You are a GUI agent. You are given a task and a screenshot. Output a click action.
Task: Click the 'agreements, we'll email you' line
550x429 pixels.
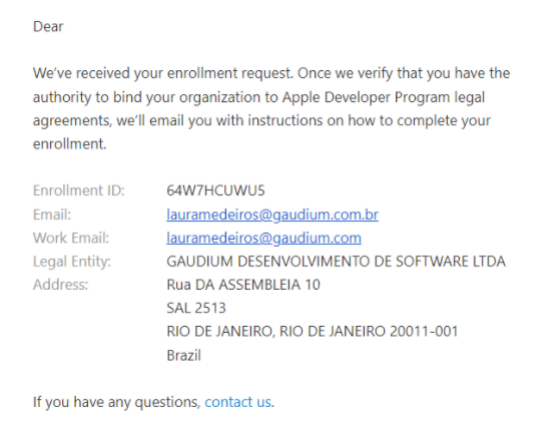click(122, 121)
